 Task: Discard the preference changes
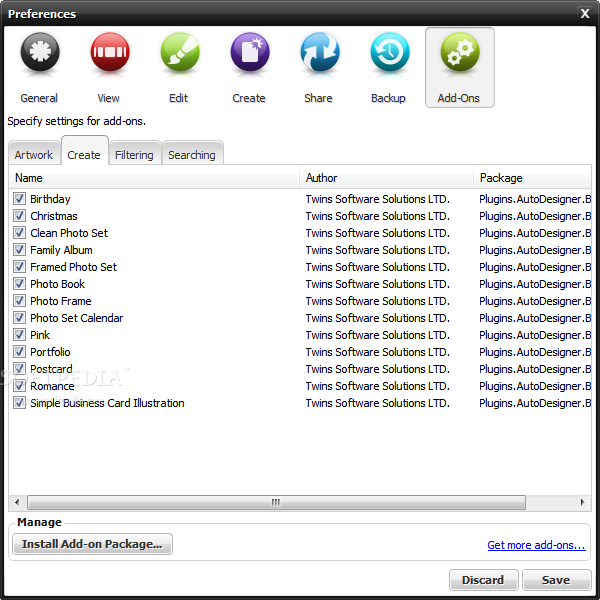483,580
